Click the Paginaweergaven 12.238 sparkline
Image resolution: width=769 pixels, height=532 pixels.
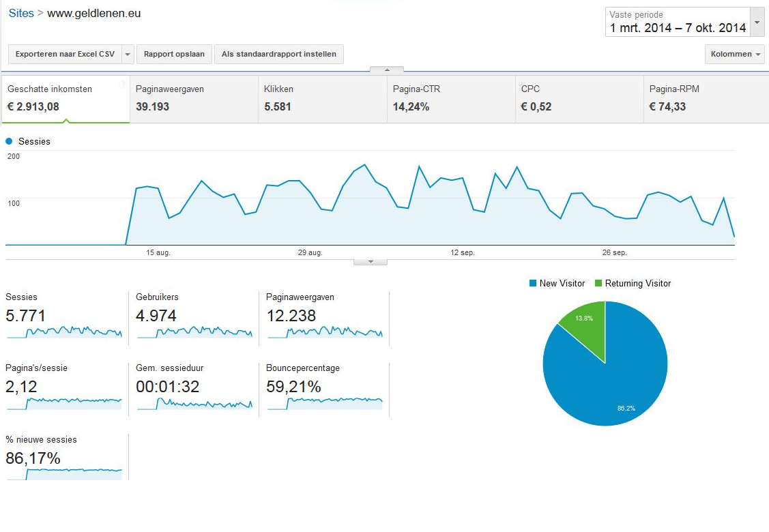click(325, 332)
